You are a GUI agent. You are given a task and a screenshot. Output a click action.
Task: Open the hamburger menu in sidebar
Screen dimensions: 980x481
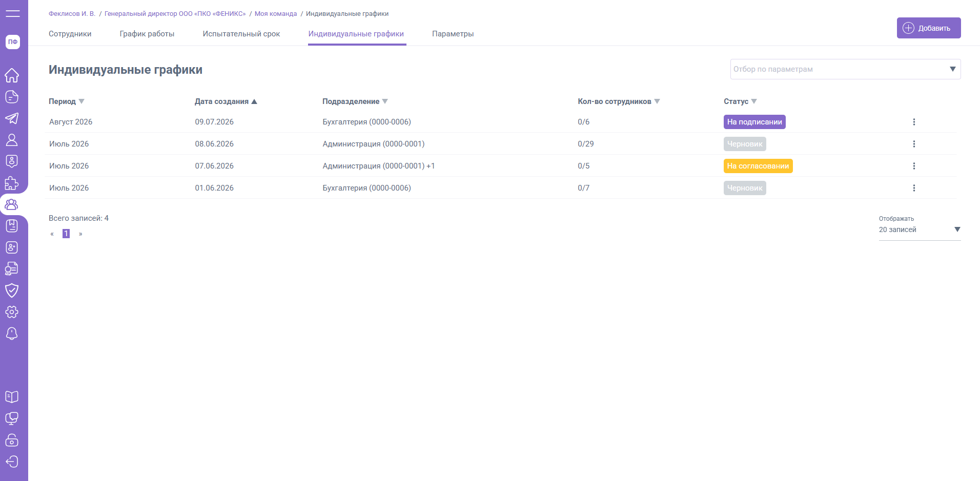pyautogui.click(x=13, y=13)
